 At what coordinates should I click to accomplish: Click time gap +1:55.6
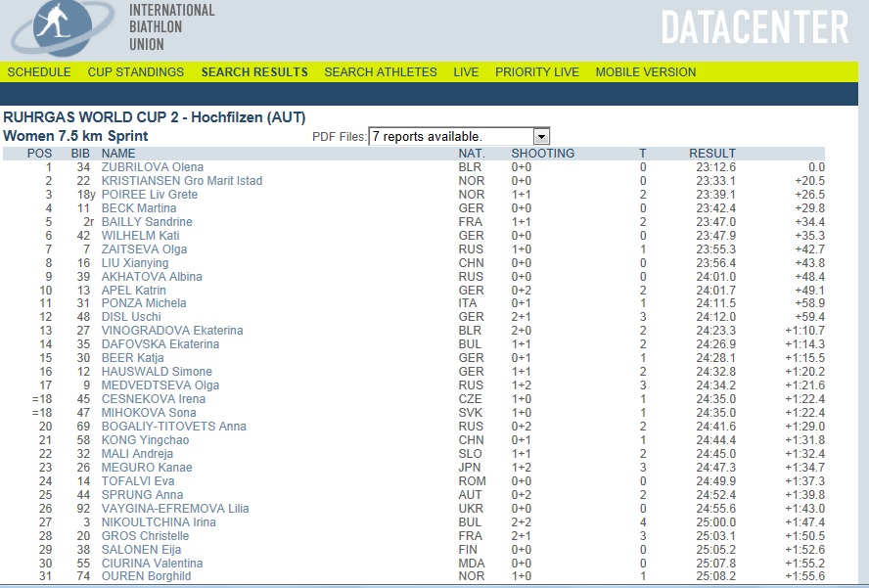[804, 576]
